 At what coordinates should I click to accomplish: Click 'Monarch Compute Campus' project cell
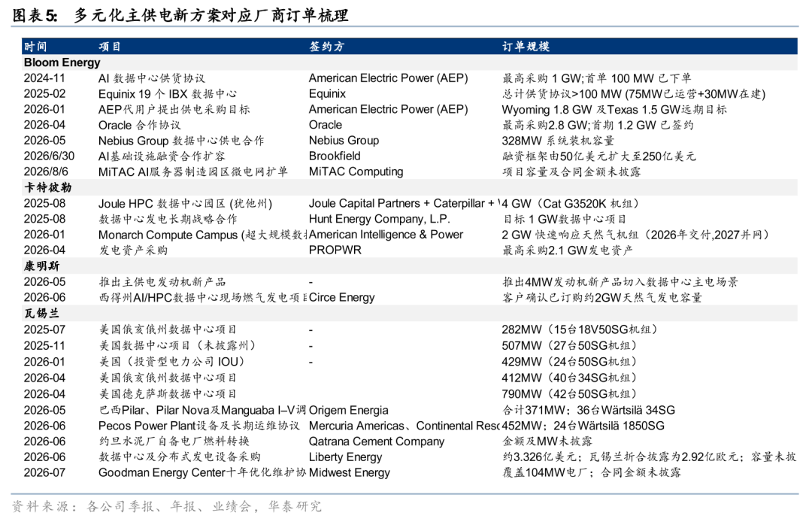pos(202,235)
